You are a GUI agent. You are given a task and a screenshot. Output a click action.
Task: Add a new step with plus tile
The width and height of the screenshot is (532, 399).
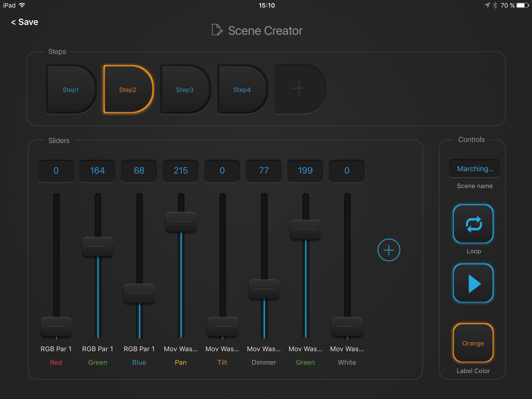point(299,89)
